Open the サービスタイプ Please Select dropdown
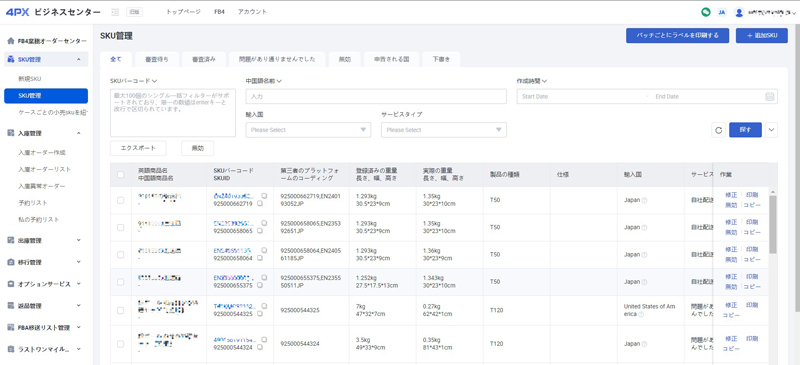The image size is (800, 365). click(444, 130)
